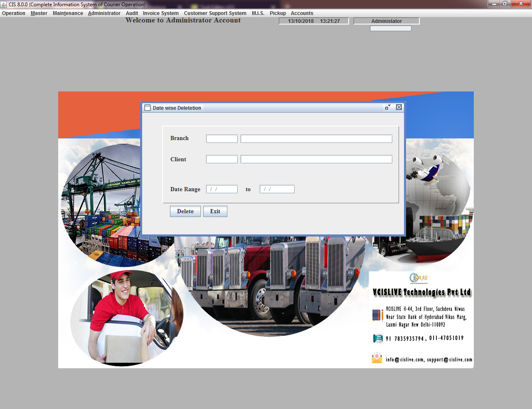Open the Customer Support System menu
This screenshot has width=532, height=409.
(x=215, y=13)
